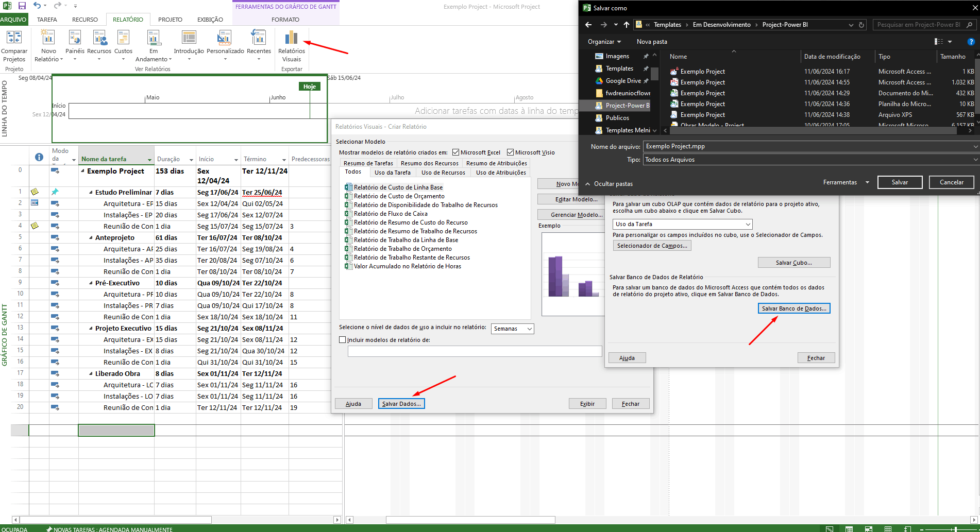Open the Custos reports gallery
Image resolution: width=980 pixels, height=532 pixels.
pyautogui.click(x=123, y=46)
